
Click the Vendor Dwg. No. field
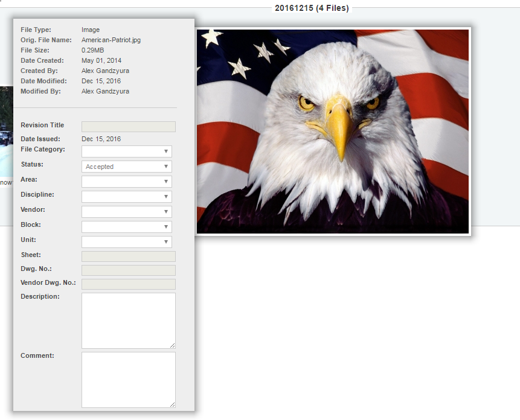[x=129, y=284]
